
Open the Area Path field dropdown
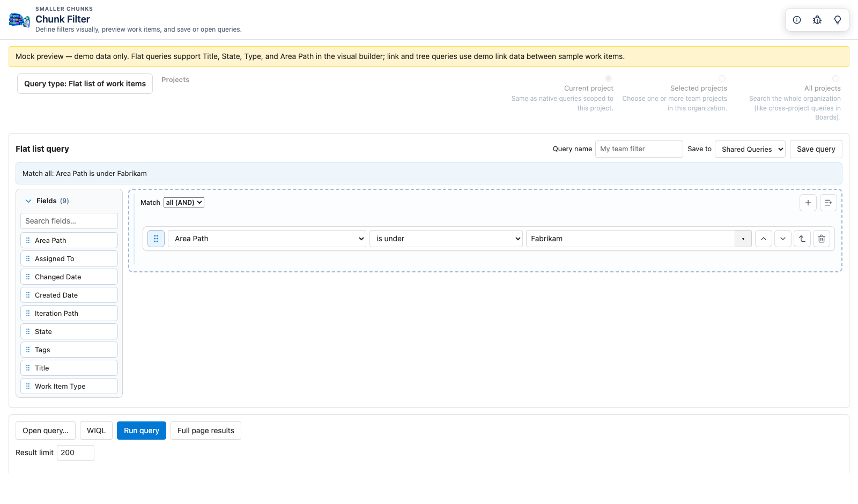pyautogui.click(x=267, y=239)
